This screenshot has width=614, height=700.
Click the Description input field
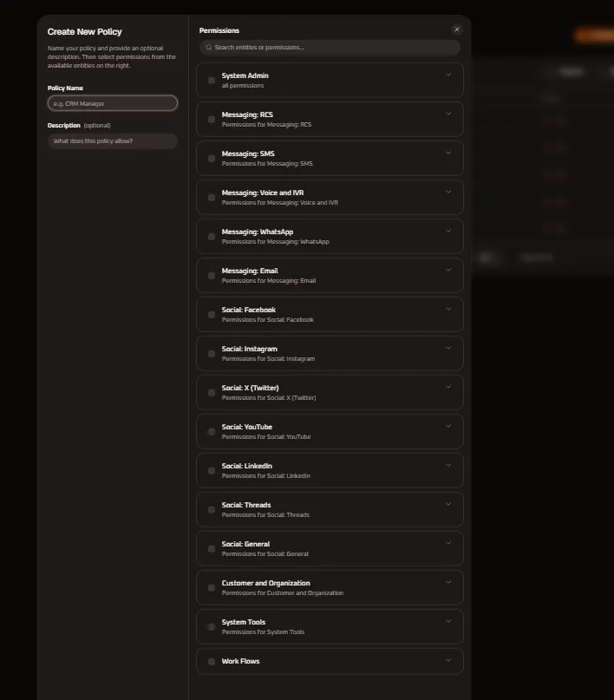coord(113,141)
